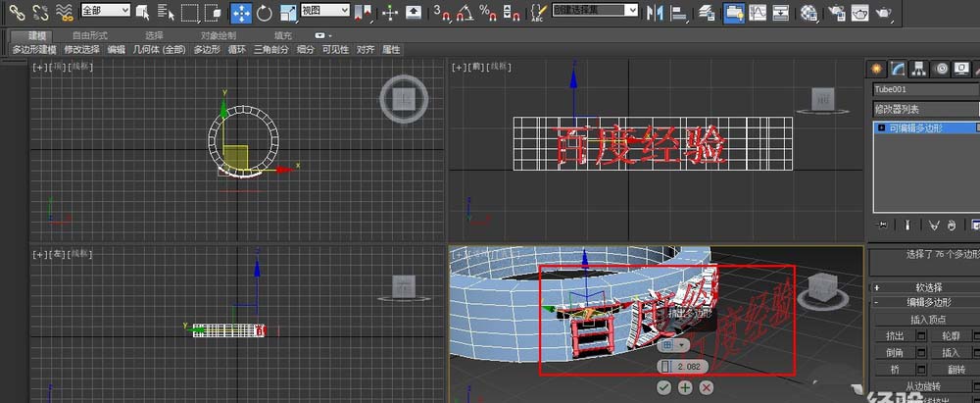Switch to the 自由形式 ribbon tab
The width and height of the screenshot is (980, 403).
[x=90, y=35]
